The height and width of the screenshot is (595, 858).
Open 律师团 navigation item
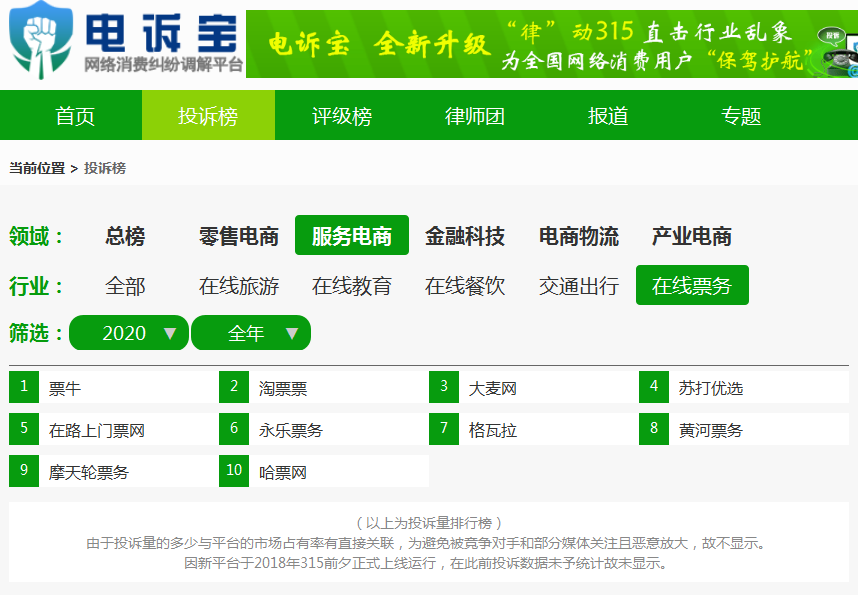click(x=475, y=116)
